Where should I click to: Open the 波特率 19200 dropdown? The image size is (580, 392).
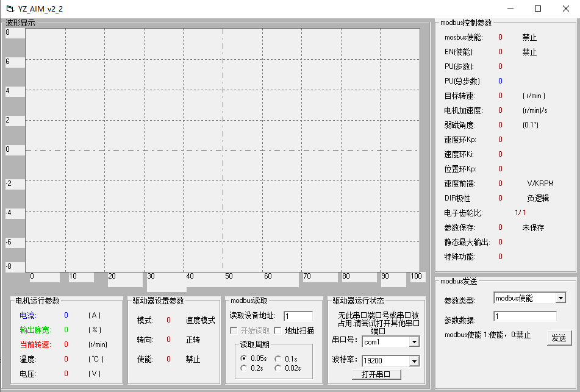pyautogui.click(x=414, y=361)
